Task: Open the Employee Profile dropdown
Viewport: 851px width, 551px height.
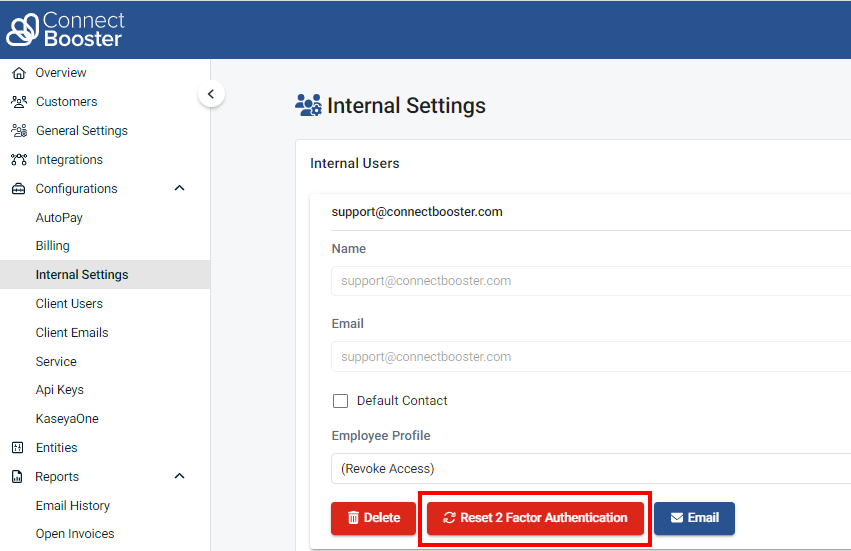Action: 590,468
